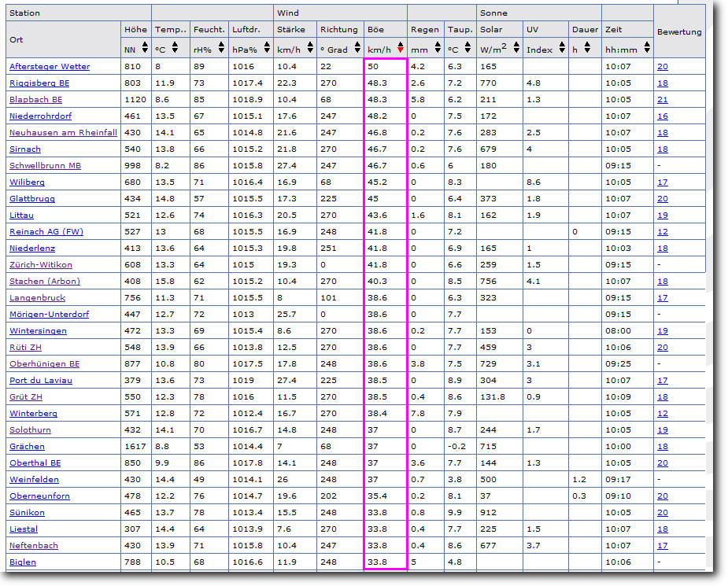Click the Bewertung column header

coord(678,32)
